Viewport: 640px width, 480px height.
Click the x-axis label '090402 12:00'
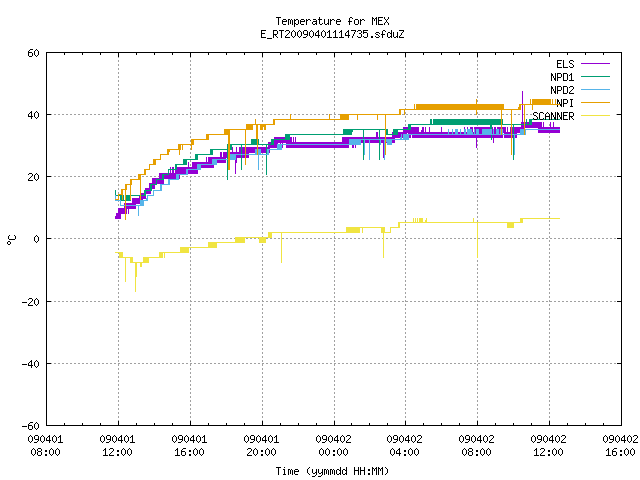click(x=549, y=446)
